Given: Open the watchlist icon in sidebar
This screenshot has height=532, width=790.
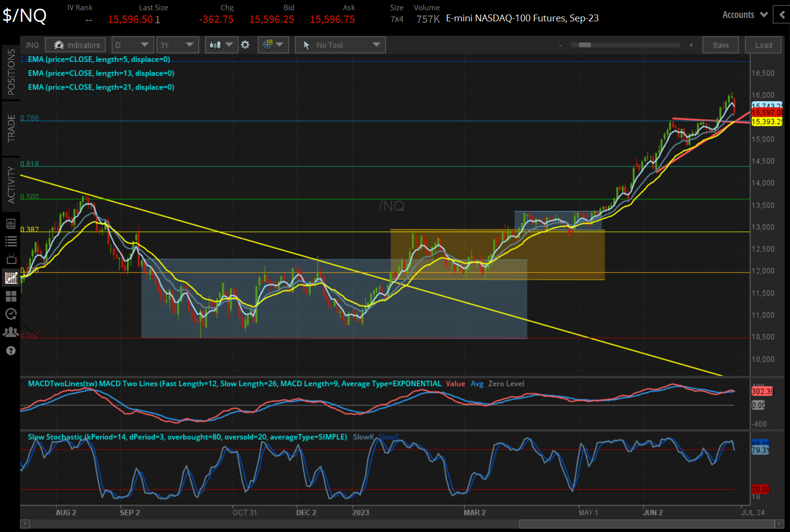Looking at the screenshot, I should (x=11, y=241).
